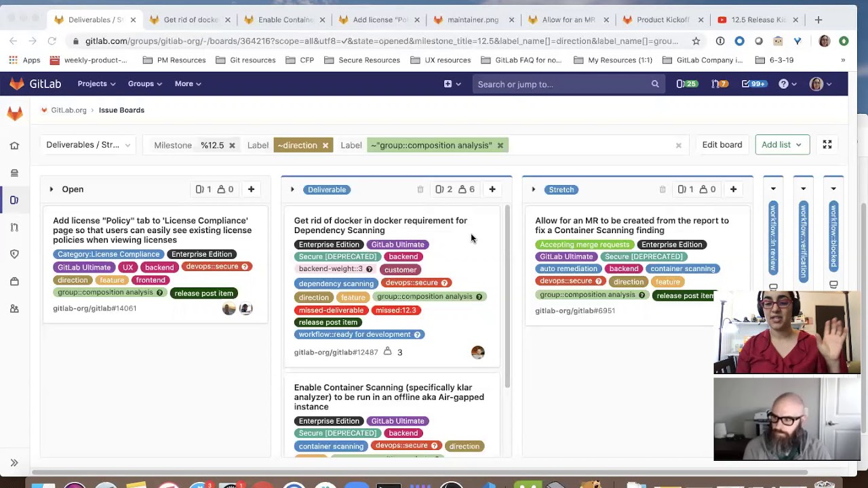The width and height of the screenshot is (868, 488).
Task: Open to-do list icon showing 99+
Action: [753, 84]
